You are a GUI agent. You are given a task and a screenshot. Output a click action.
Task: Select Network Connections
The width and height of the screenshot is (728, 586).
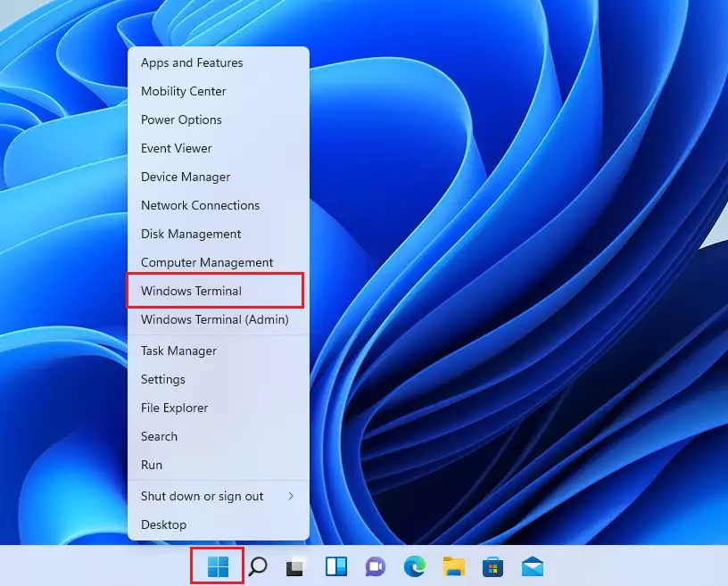(219, 205)
